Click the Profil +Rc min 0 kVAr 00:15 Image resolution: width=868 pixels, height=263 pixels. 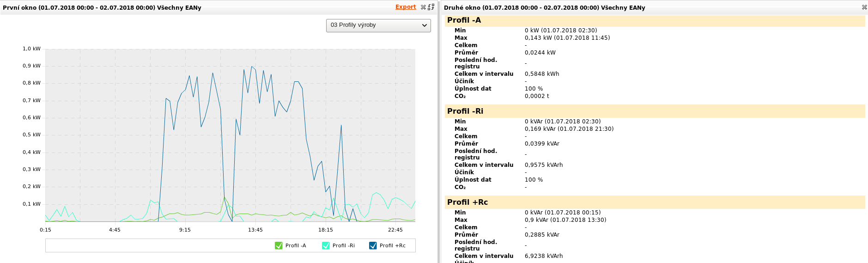coord(563,213)
